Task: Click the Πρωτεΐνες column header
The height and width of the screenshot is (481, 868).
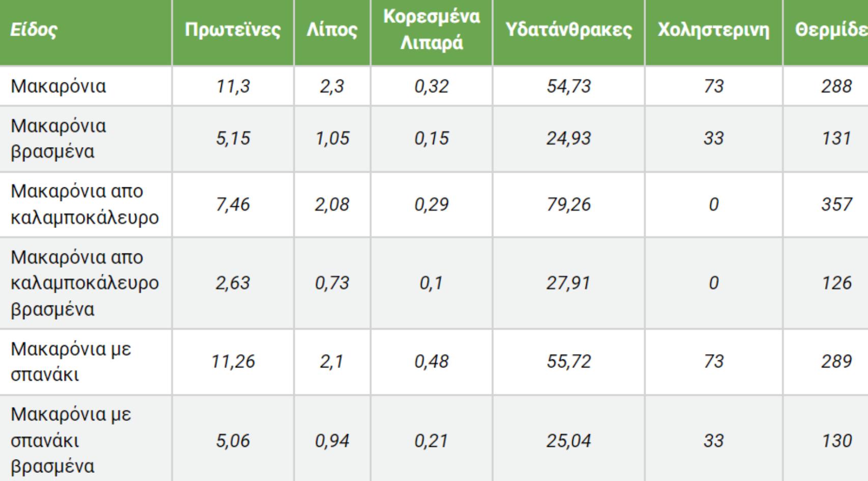Action: click(x=233, y=30)
